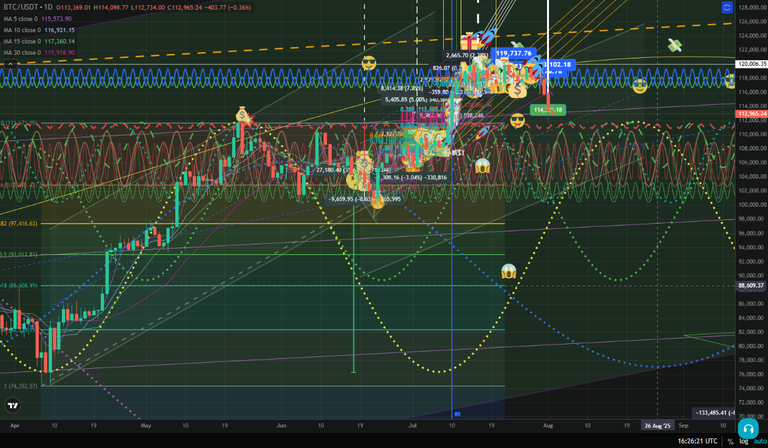
Task: Select the MA 5 close indicator legend
Action: 37,19
